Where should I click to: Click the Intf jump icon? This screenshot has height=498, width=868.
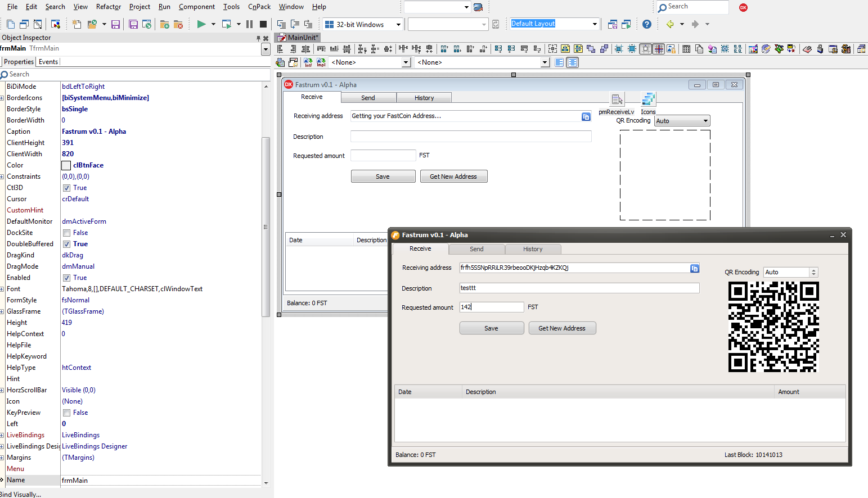point(308,62)
